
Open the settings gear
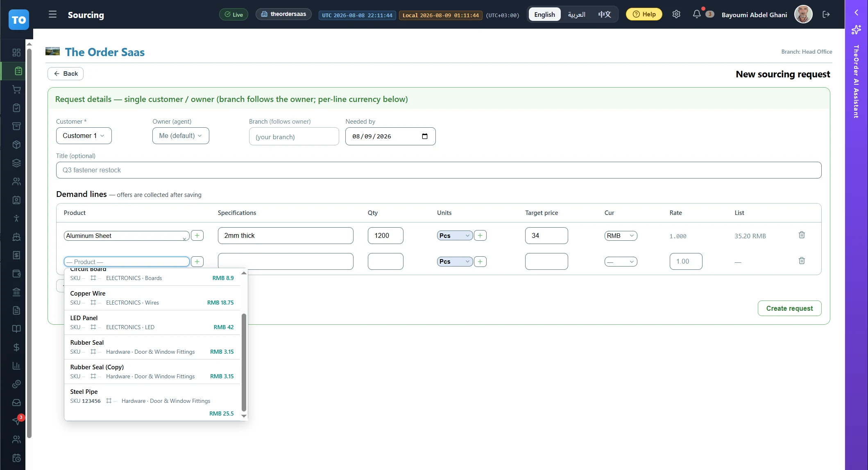coord(676,14)
